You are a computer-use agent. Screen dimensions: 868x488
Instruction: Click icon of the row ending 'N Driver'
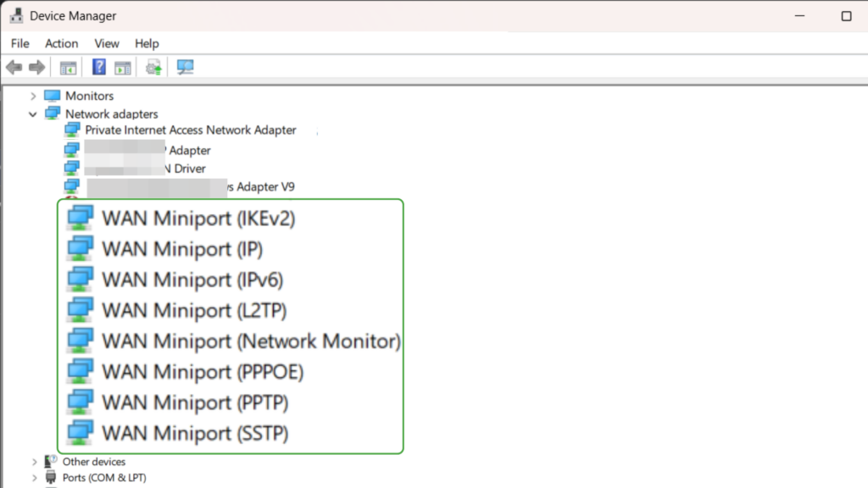click(72, 169)
